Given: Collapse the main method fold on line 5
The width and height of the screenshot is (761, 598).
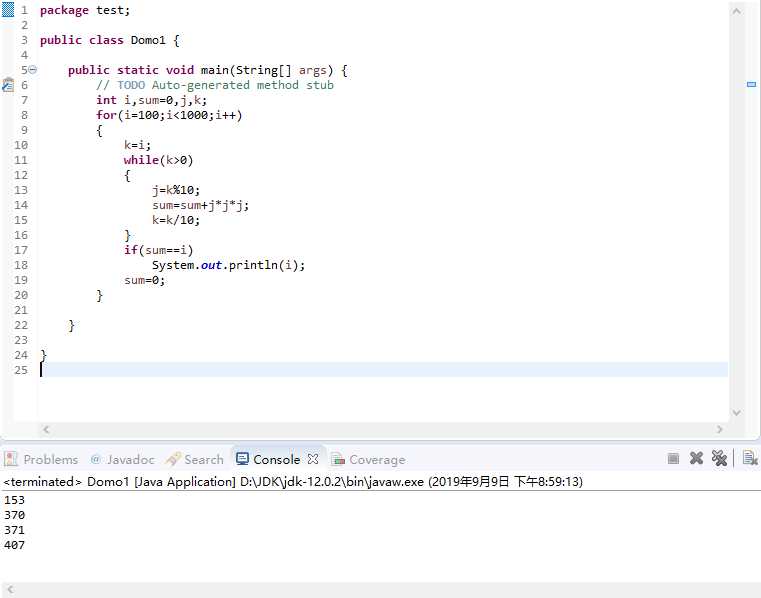Looking at the screenshot, I should click(x=33, y=70).
